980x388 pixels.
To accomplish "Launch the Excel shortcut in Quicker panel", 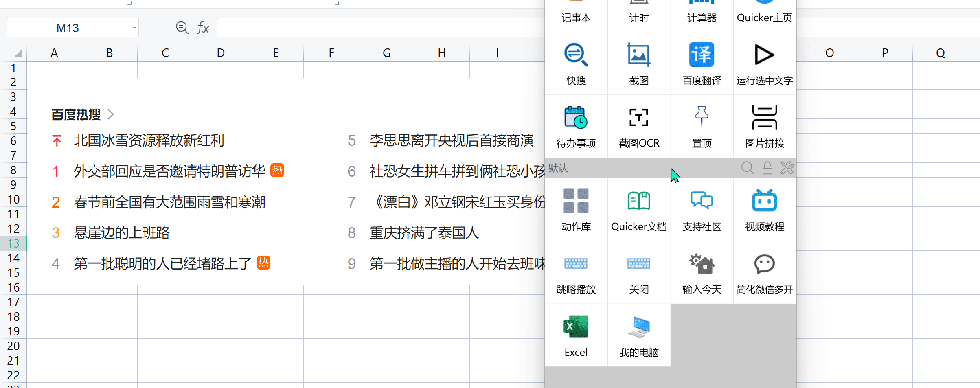I will (x=576, y=335).
